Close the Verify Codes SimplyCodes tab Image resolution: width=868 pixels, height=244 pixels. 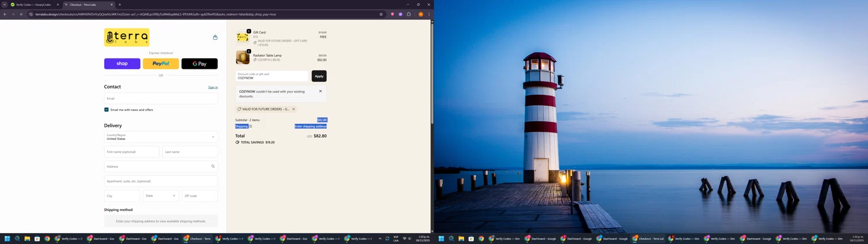point(58,5)
